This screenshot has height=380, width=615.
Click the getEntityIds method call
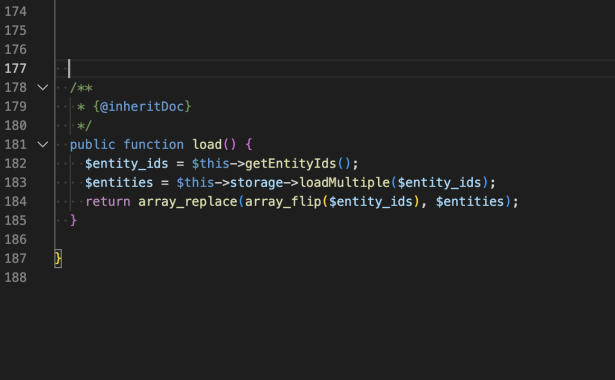pos(291,164)
